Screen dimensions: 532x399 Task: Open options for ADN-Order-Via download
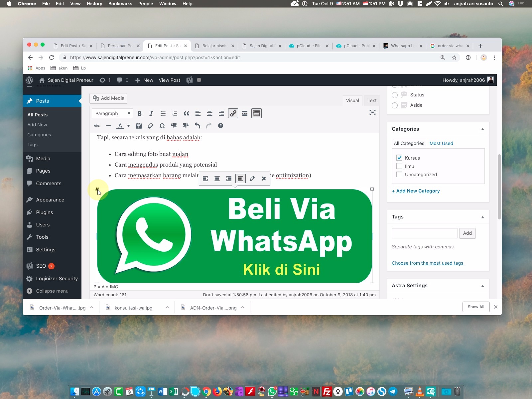[243, 308]
